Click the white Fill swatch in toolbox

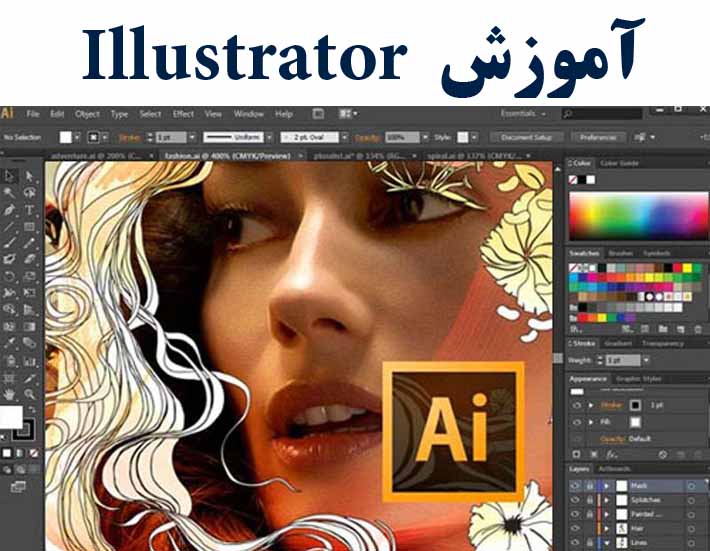pos(11,417)
